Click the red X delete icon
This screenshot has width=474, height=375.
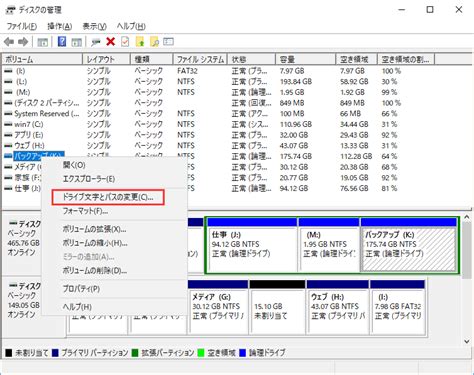(111, 42)
